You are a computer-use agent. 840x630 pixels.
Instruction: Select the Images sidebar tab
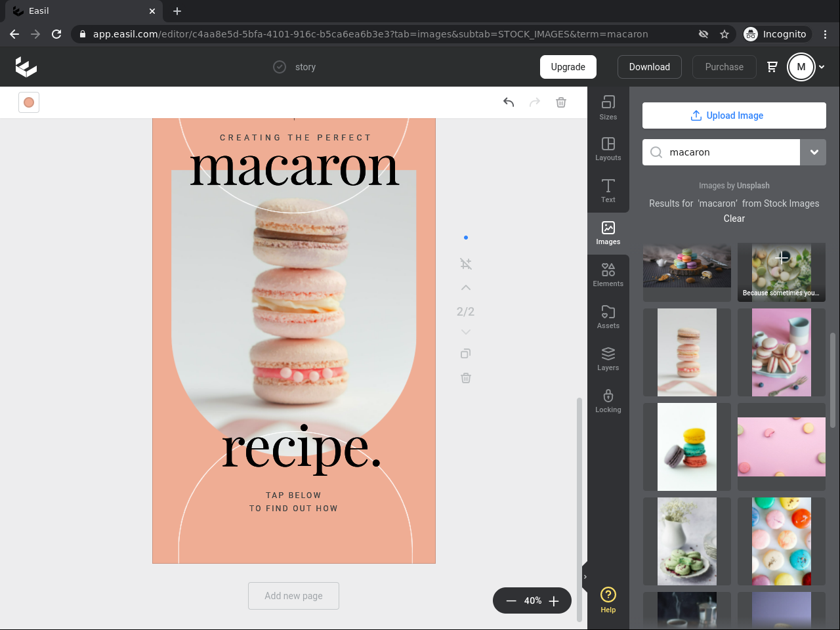tap(608, 233)
